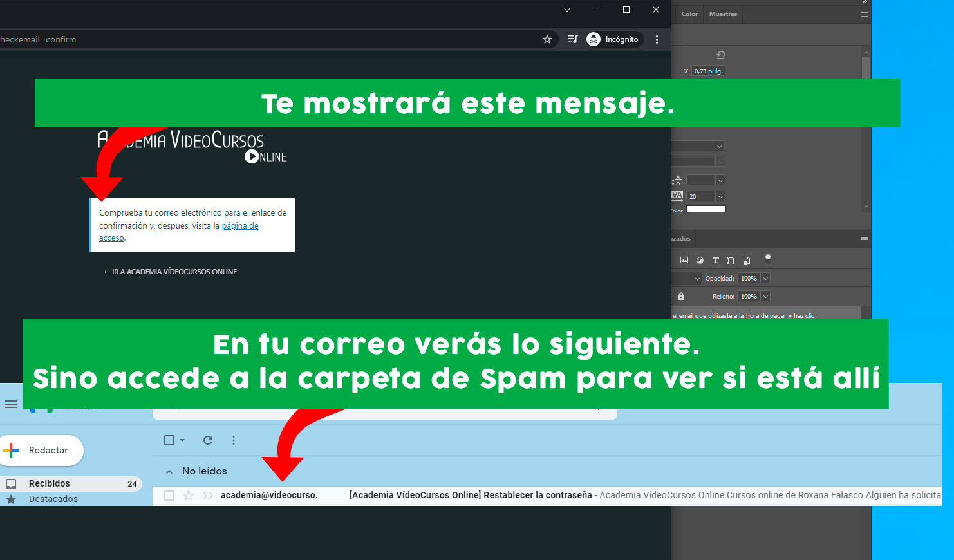Filter layers by type layers icon

click(x=715, y=260)
